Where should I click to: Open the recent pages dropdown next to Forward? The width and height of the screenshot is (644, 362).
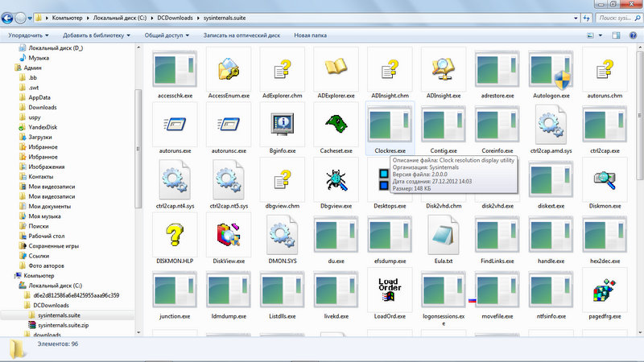point(30,18)
